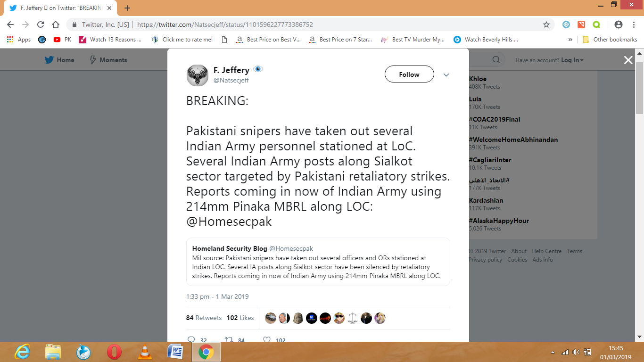This screenshot has height=362, width=644.
Task: Open the Chrome profile avatar icon
Action: coord(619,25)
